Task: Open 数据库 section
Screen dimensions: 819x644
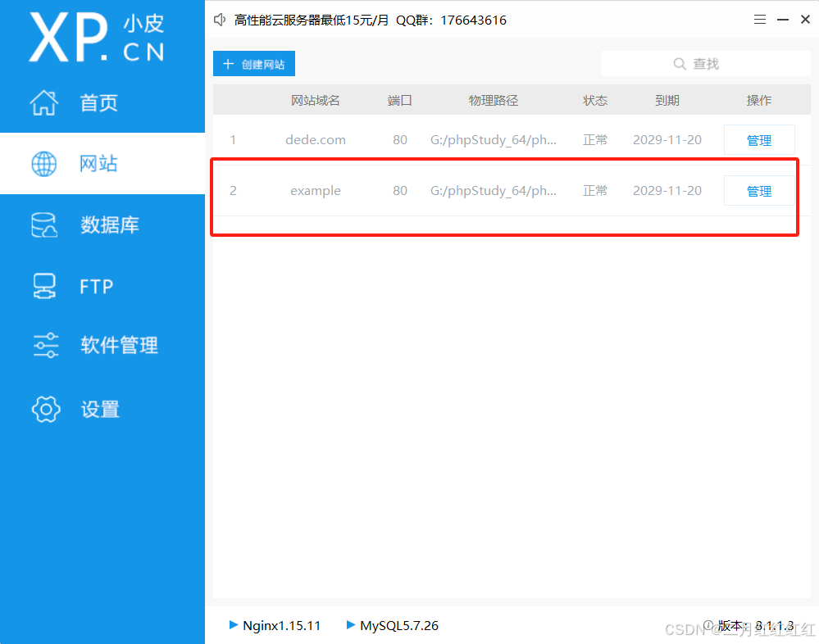Action: pyautogui.click(x=110, y=225)
